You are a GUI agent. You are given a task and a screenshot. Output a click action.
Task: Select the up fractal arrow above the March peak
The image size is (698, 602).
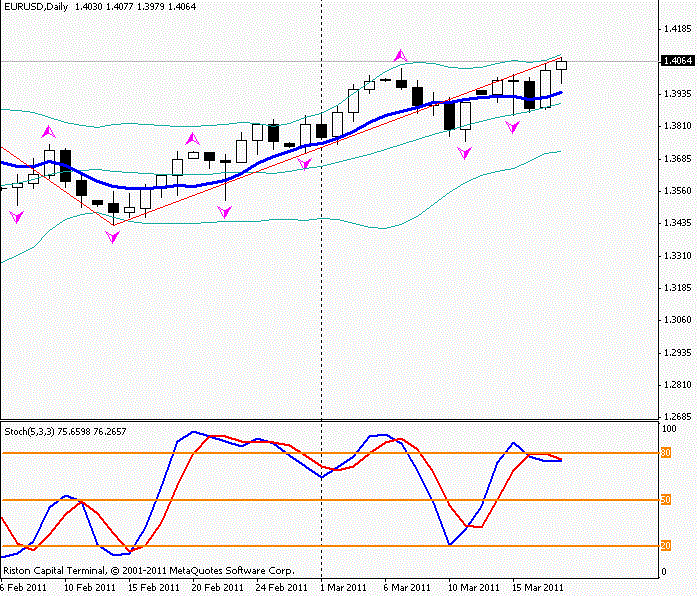pyautogui.click(x=401, y=56)
